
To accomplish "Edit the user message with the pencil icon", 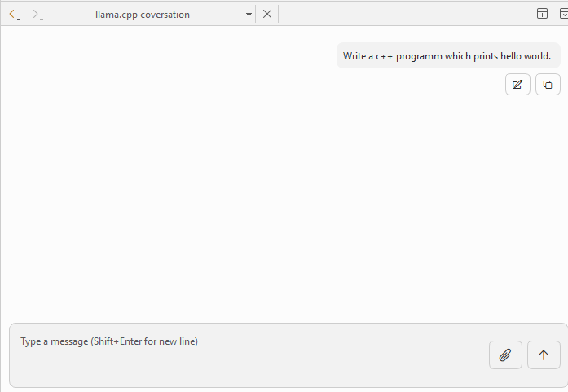I will point(517,85).
